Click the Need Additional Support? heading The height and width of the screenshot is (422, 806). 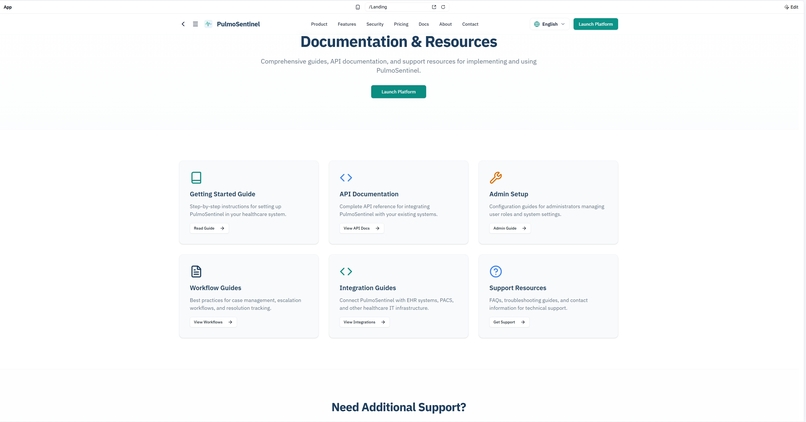point(398,407)
